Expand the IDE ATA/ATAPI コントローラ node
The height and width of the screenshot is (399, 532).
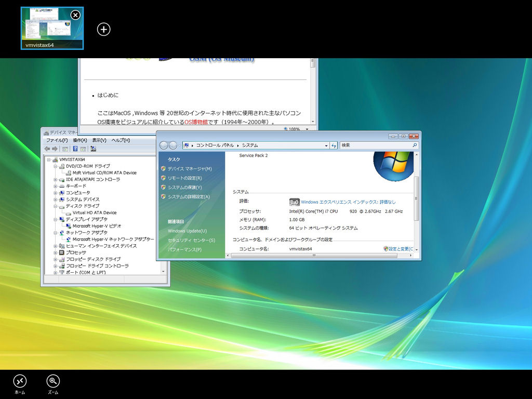[x=55, y=179]
